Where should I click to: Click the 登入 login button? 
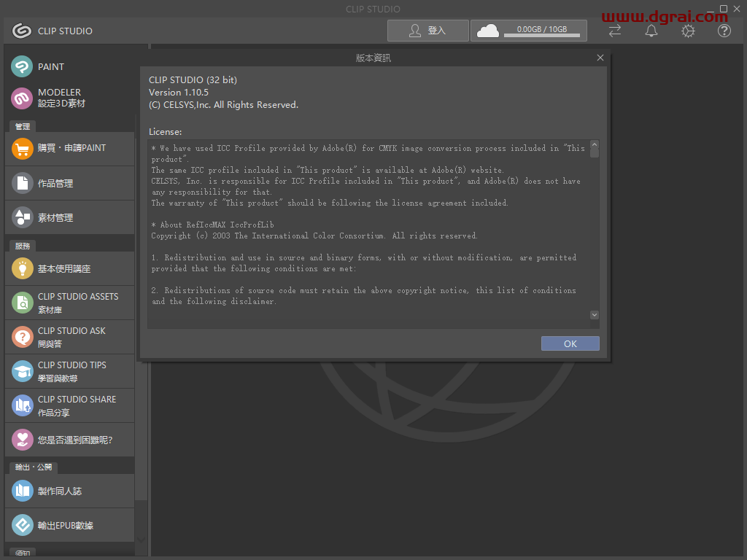tap(427, 31)
